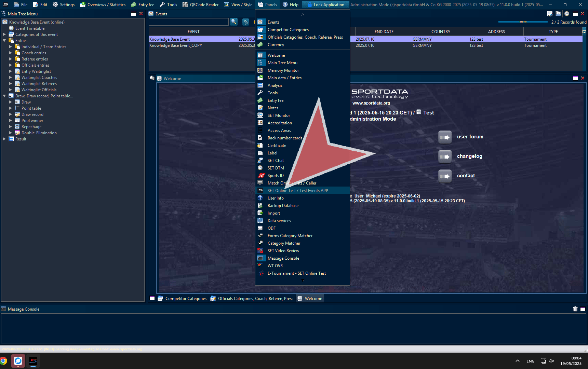Click the Backup Database menu entry
This screenshot has width=588, height=369.
283,206
